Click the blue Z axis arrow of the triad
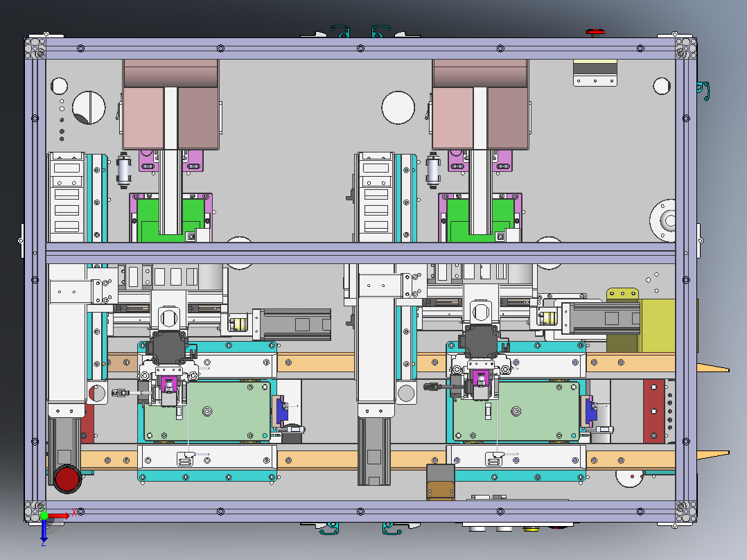The width and height of the screenshot is (747, 560). (x=44, y=530)
